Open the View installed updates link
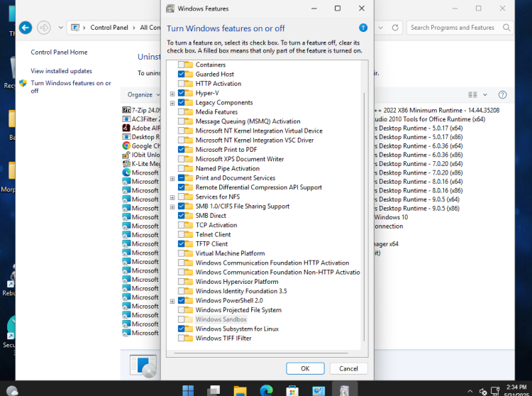 click(x=62, y=71)
